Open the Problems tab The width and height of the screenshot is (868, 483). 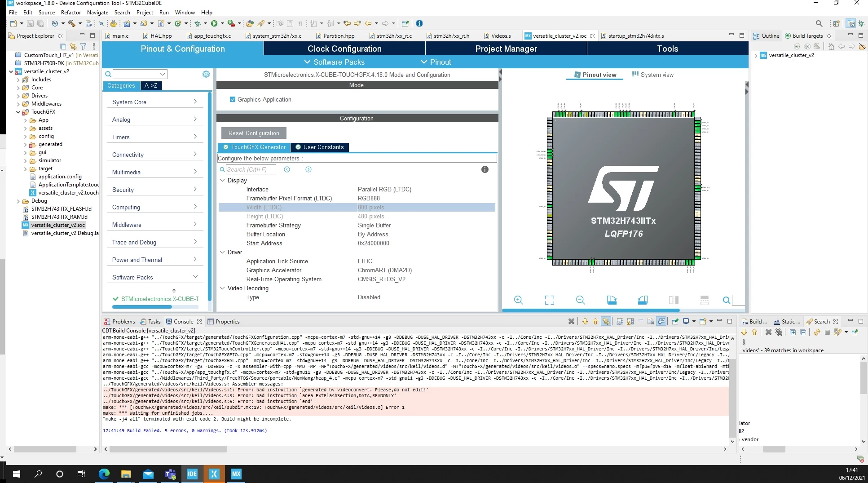click(119, 321)
